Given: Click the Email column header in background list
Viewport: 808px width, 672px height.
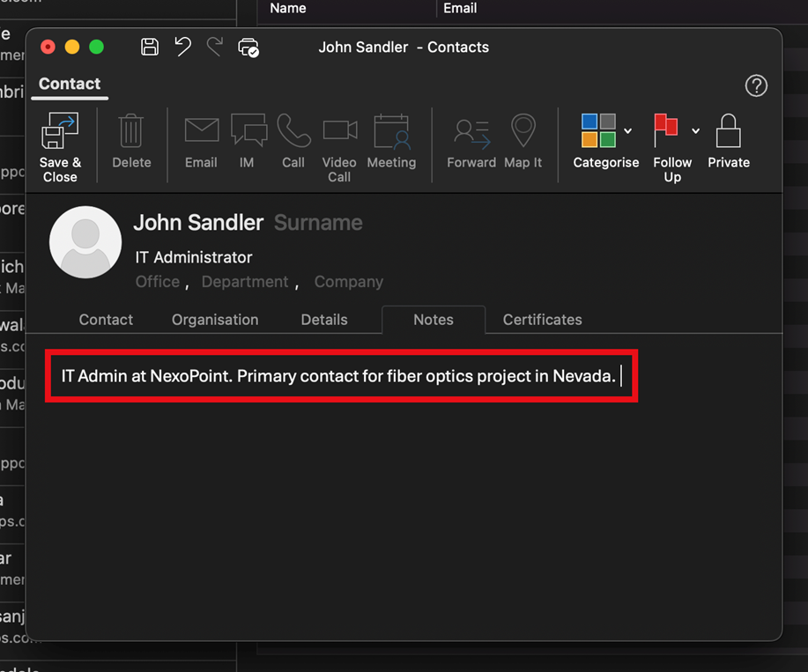Looking at the screenshot, I should point(460,8).
